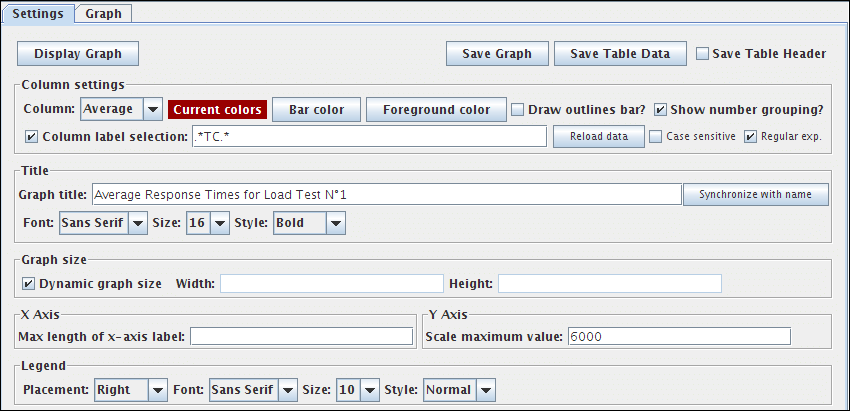
Task: Click the Current colors red swatch
Action: tap(217, 109)
